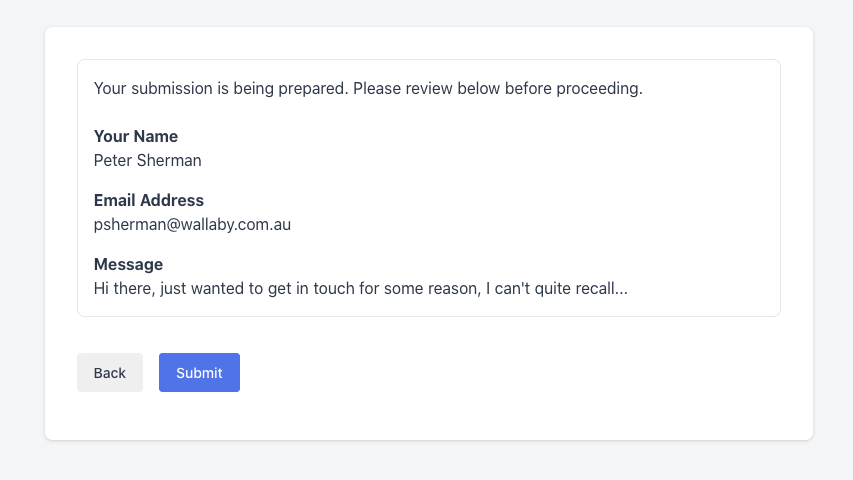Go back with the Back button
The image size is (853, 480).
click(110, 372)
